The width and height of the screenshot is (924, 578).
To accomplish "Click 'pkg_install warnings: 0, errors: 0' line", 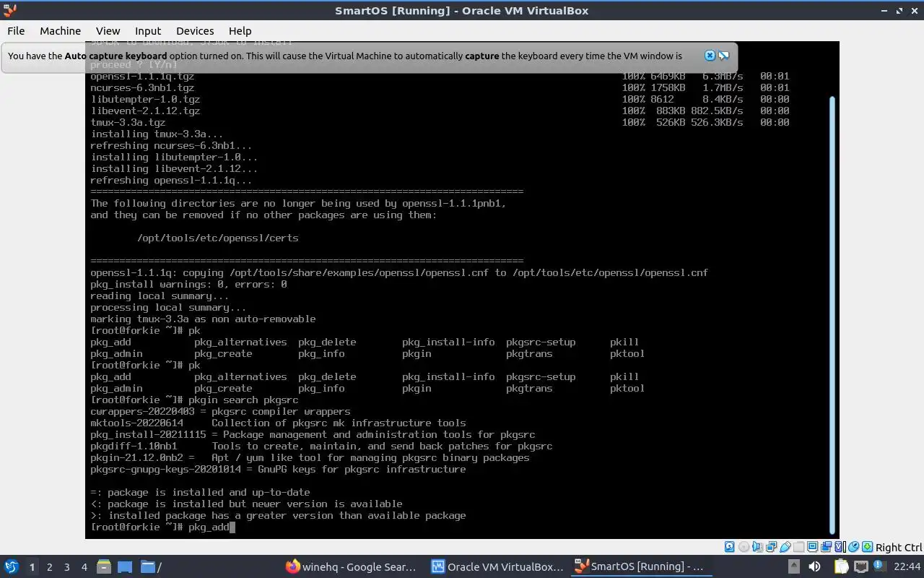I will pyautogui.click(x=188, y=285).
